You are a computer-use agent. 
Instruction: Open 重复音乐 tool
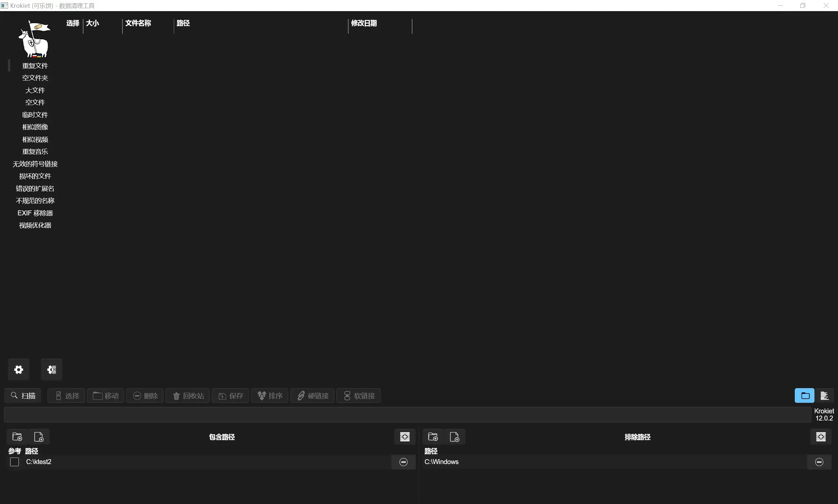tap(35, 152)
